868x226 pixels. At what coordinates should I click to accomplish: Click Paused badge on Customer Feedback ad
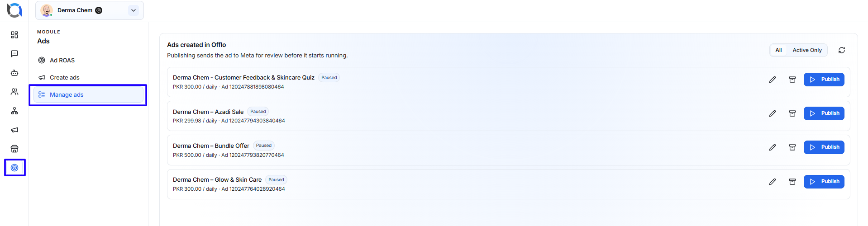329,78
